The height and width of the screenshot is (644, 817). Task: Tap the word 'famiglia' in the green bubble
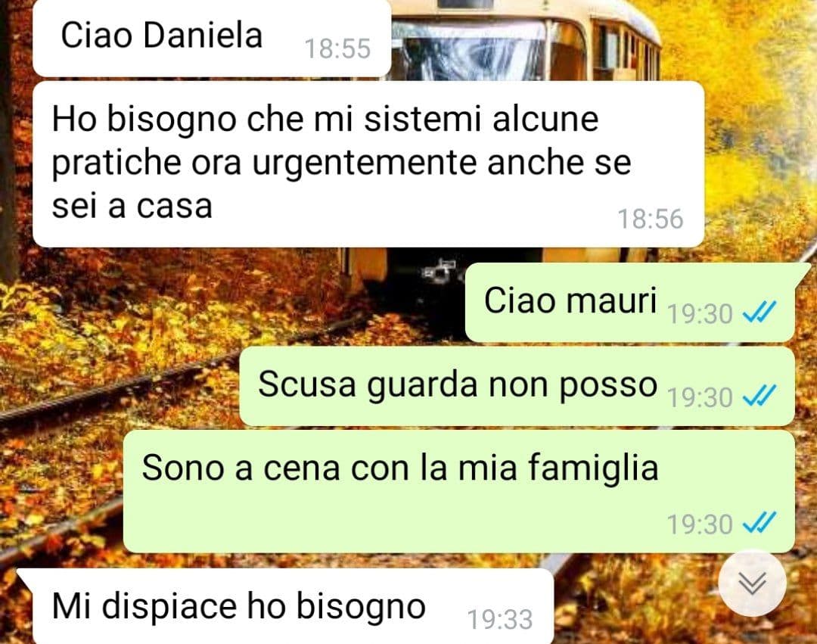[x=594, y=468]
